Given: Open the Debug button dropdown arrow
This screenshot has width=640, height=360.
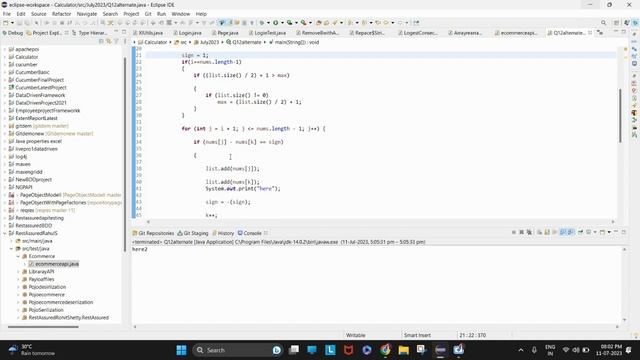Looking at the screenshot, I should click(268, 23).
